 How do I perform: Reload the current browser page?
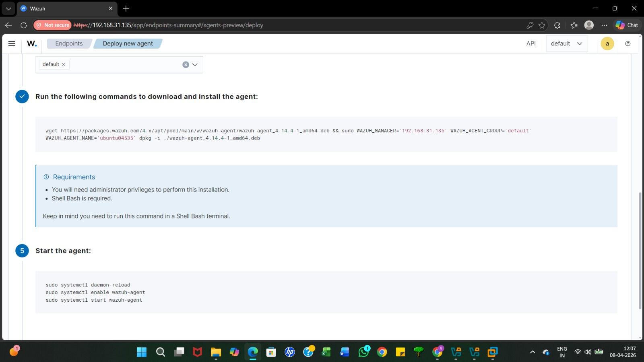coord(24,25)
